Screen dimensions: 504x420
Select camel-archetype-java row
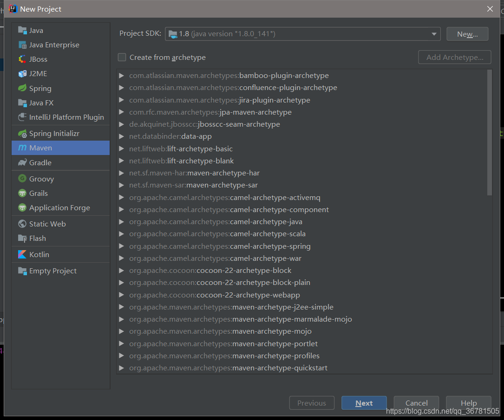[304, 222]
